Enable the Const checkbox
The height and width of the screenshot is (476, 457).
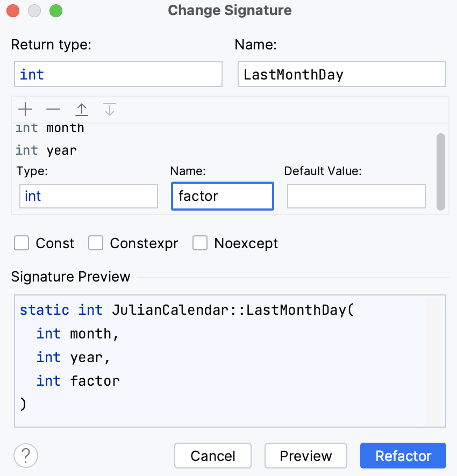click(21, 243)
